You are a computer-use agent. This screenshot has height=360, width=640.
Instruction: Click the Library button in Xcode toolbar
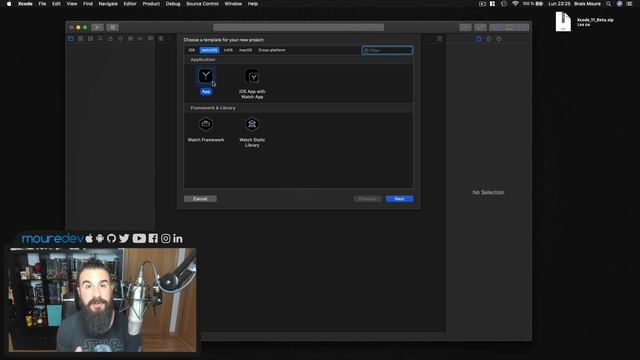point(465,27)
